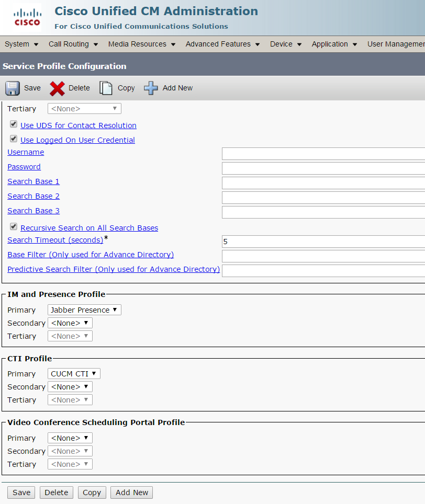This screenshot has width=425, height=504.
Task: Click the CTI Profile section heading
Action: click(x=30, y=358)
